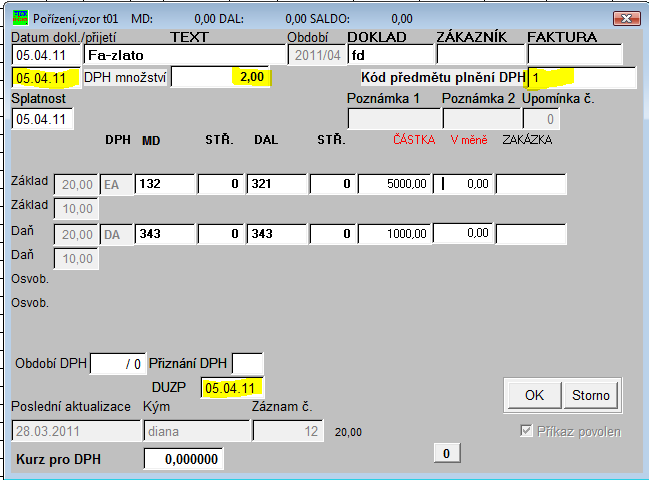Click the Základ ZAKÁZKA field
Screen dimensions: 649x480
point(531,184)
